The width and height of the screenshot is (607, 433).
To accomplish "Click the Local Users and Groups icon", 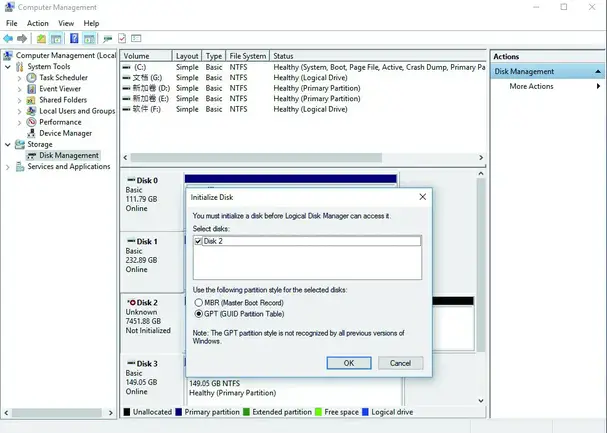I will pos(31,111).
